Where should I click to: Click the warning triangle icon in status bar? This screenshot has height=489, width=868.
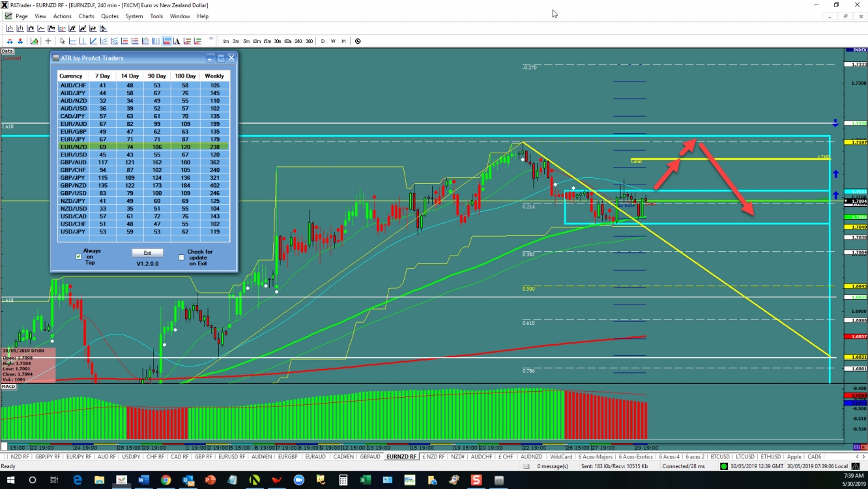coord(856,466)
